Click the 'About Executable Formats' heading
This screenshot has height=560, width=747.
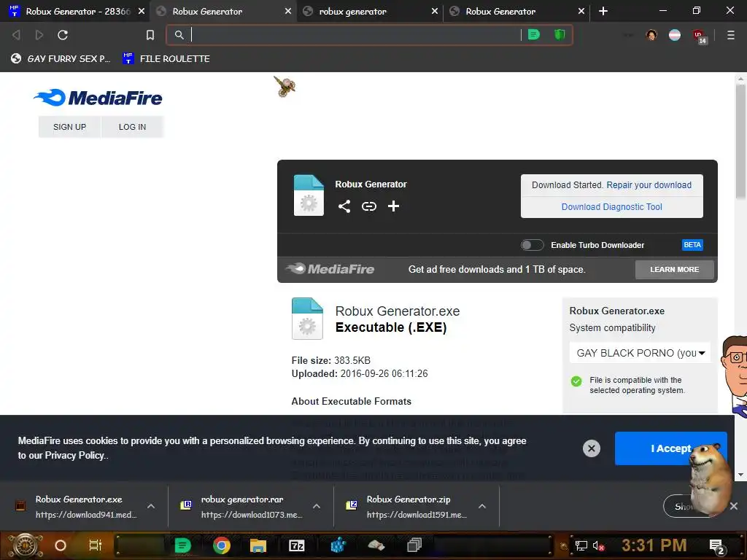(351, 402)
